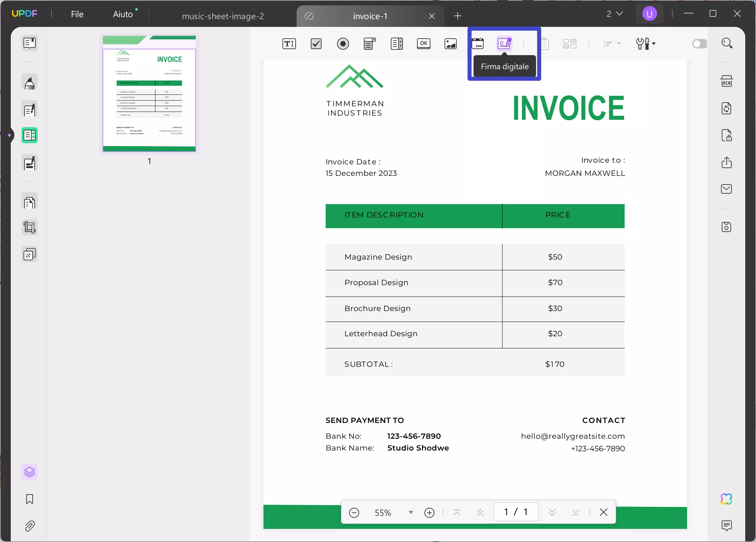The width and height of the screenshot is (756, 542).
Task: Click the page number input field
Action: click(516, 512)
